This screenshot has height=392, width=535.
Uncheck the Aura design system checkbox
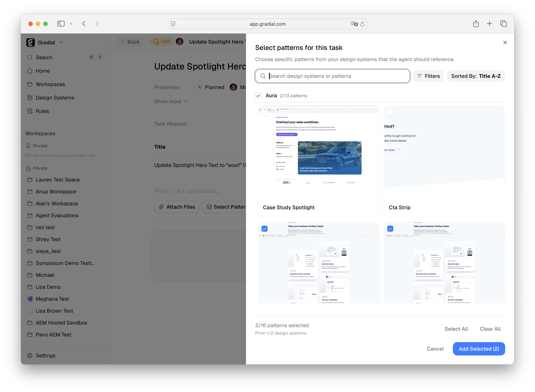[258, 95]
